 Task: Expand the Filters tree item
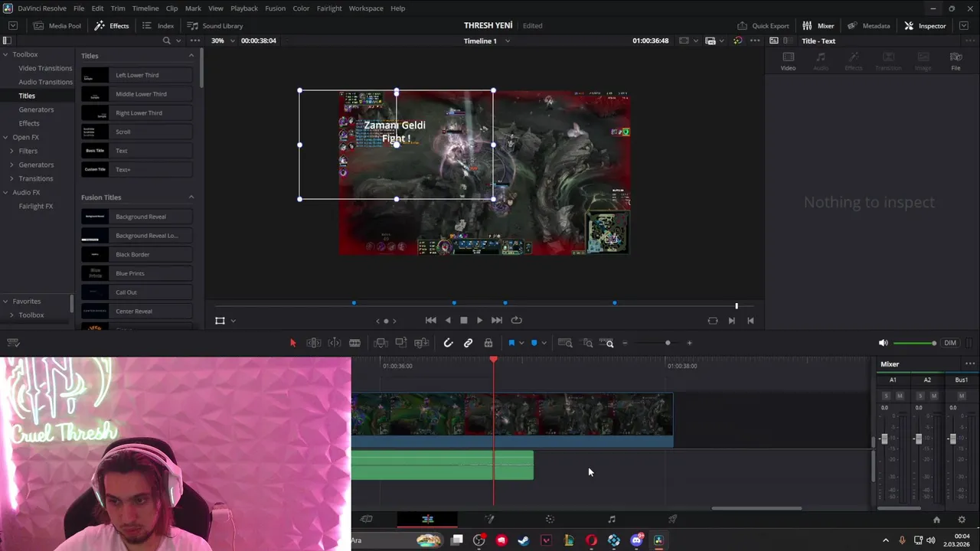coord(11,151)
